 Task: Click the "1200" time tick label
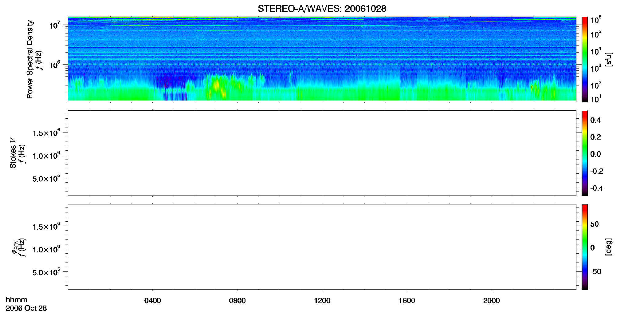tap(322, 301)
